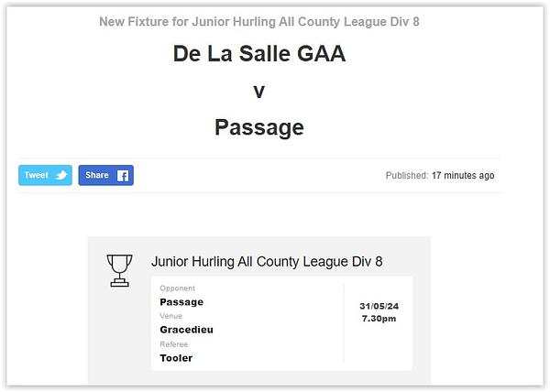Open the Junior Hurling All County League Div 8 heading
Image resolution: width=550 pixels, height=392 pixels.
267,262
